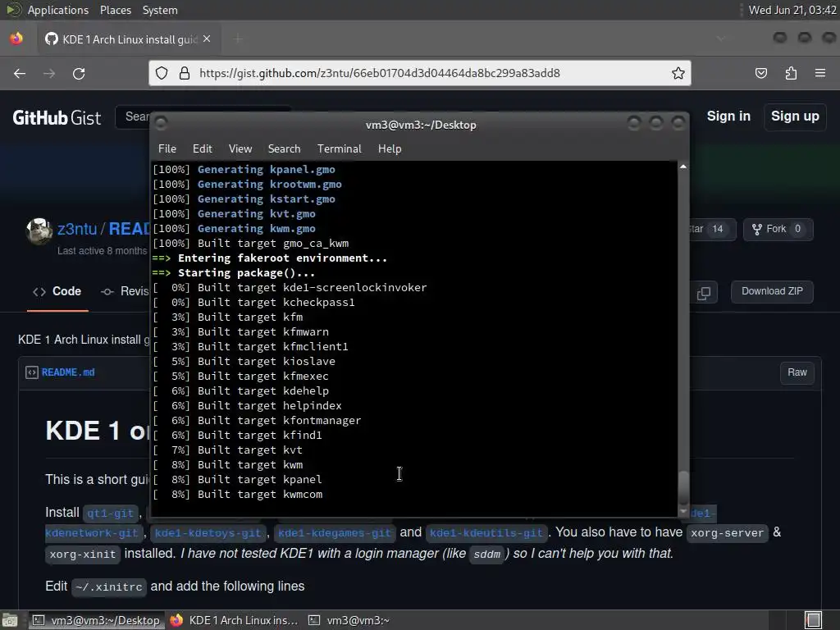The height and width of the screenshot is (630, 840).
Task: Click Download ZIP button
Action: [x=772, y=291]
